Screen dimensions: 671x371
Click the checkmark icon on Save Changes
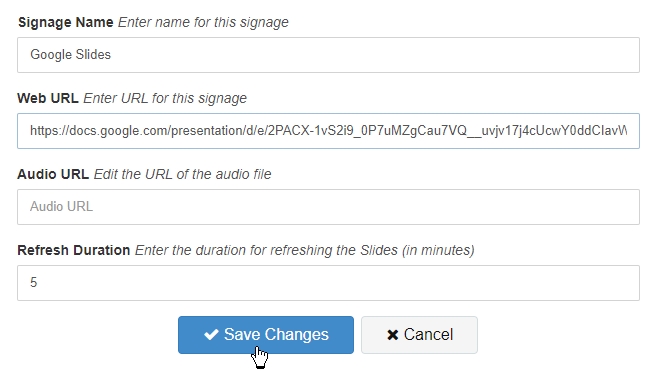tap(211, 335)
